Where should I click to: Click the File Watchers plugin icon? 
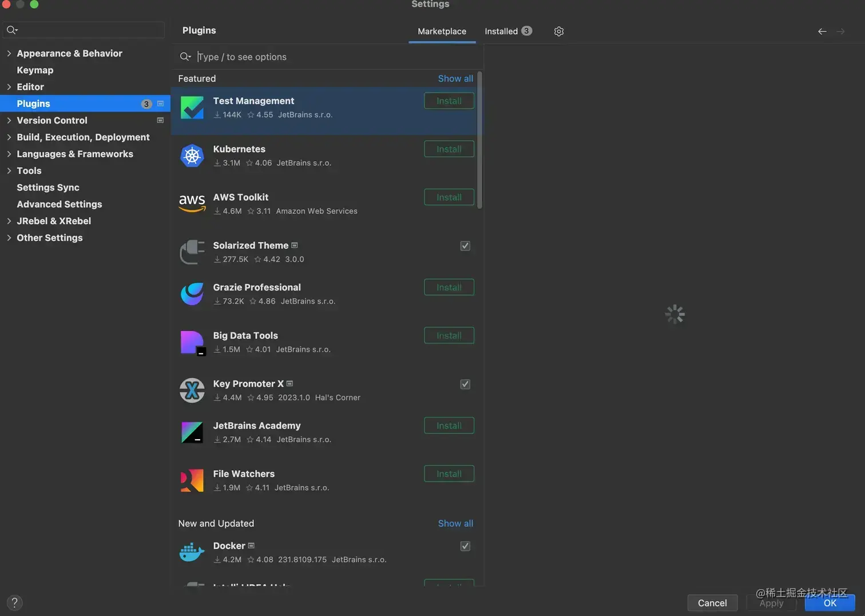pos(192,480)
